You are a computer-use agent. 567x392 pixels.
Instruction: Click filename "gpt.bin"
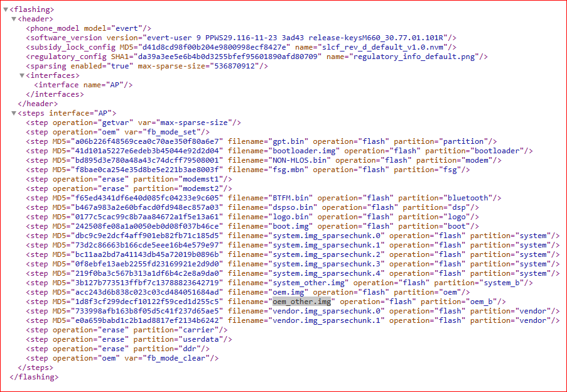tap(288, 141)
